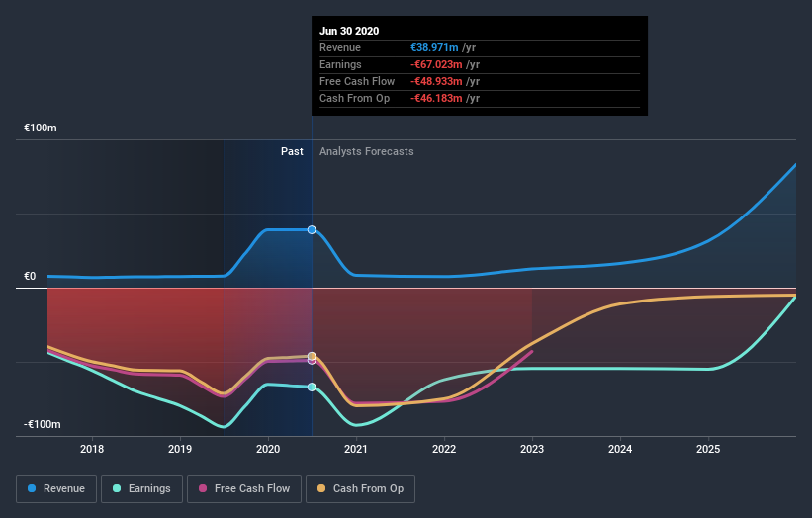This screenshot has height=518, width=812.
Task: Select the 2023 x-axis label
Action: coord(532,449)
